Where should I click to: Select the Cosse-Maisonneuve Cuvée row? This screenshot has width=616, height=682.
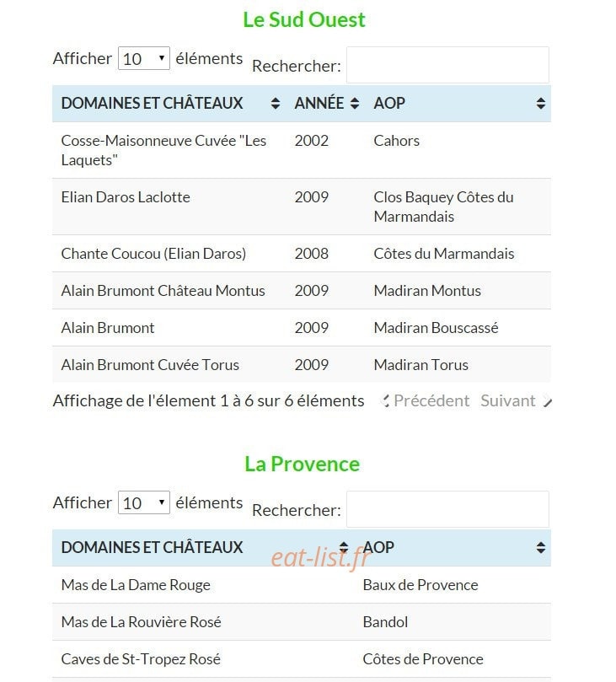point(302,150)
